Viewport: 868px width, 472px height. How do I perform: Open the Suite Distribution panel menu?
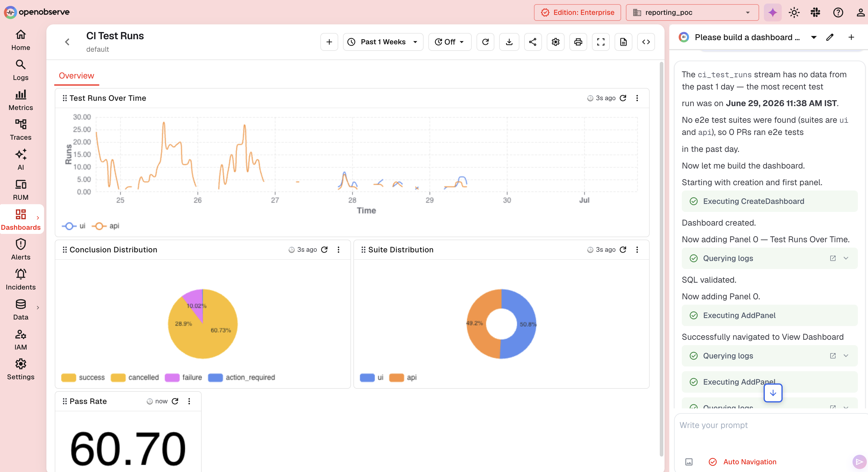(637, 249)
